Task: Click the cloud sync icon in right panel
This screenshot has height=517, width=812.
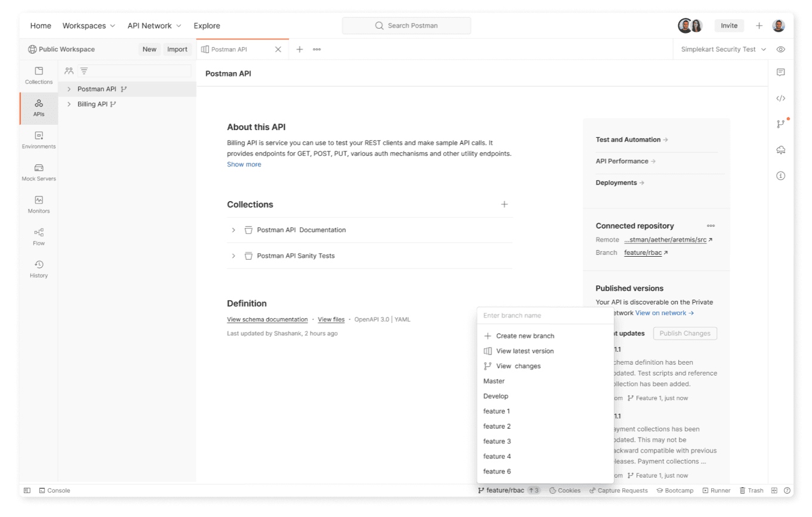Action: (780, 150)
